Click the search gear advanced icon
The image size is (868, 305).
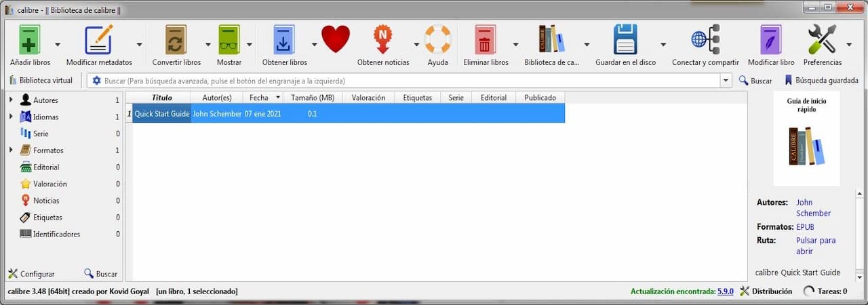coord(96,81)
